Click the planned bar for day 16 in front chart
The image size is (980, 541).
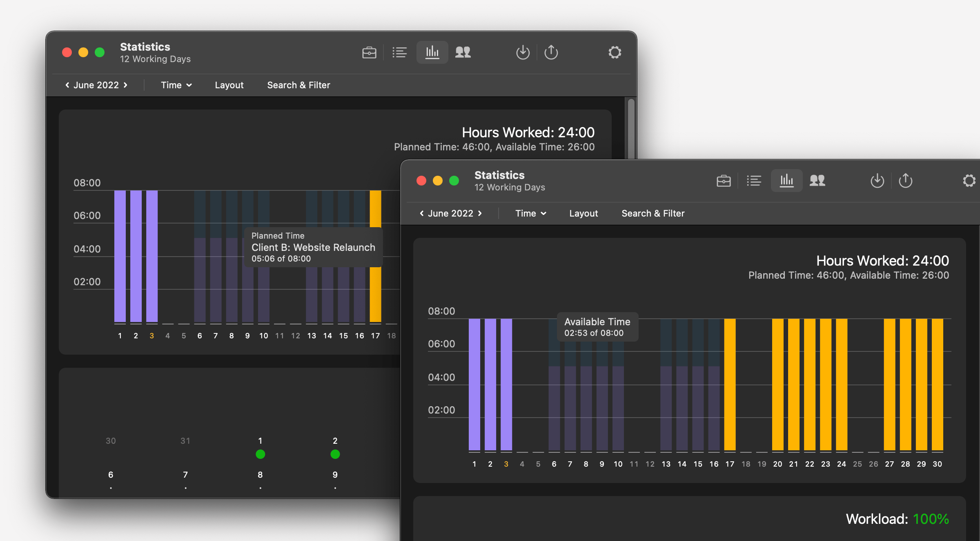point(714,408)
